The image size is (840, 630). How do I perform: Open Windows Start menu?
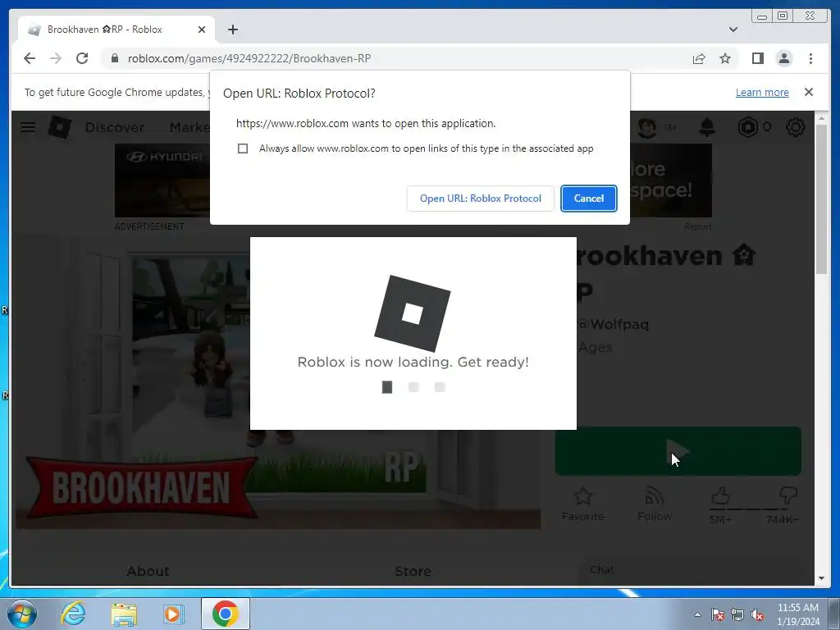coord(22,614)
